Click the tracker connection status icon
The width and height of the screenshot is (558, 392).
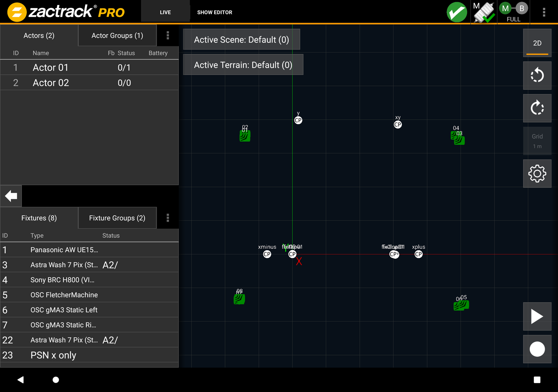(483, 12)
